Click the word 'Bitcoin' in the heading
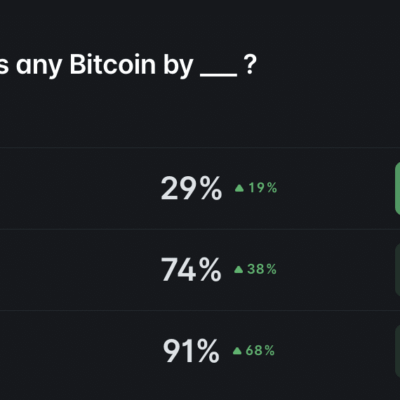Image resolution: width=400 pixels, height=400 pixels. (x=113, y=64)
